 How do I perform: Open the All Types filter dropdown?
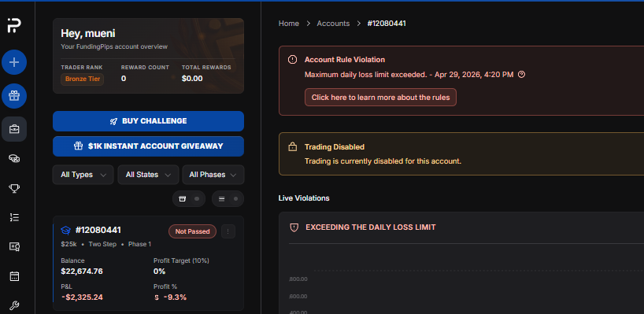point(83,175)
